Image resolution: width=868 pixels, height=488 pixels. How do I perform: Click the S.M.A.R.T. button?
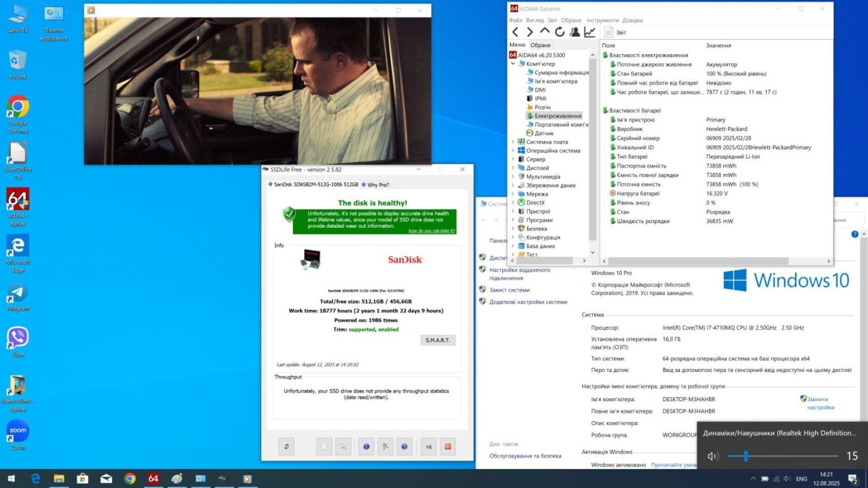(x=437, y=340)
